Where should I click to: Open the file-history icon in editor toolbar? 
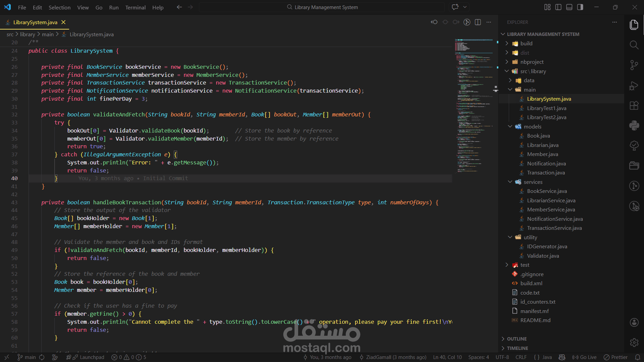pos(467,22)
